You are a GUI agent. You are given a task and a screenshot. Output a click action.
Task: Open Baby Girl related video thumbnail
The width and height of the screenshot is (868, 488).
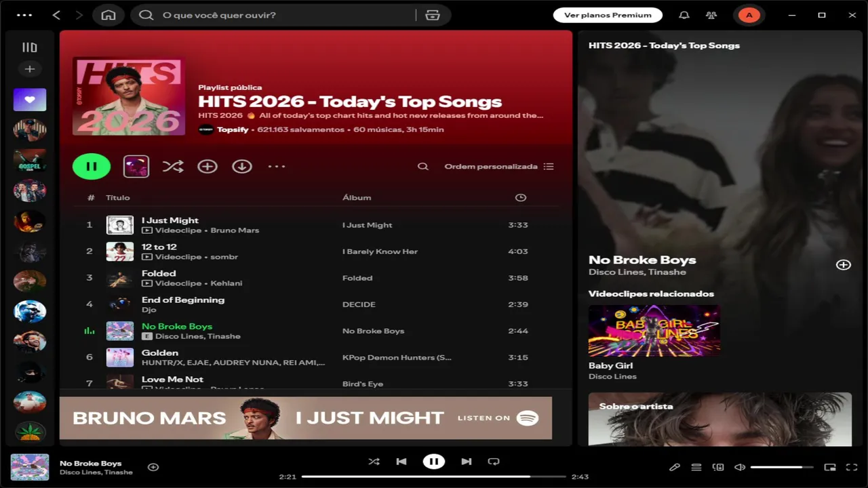(x=654, y=331)
